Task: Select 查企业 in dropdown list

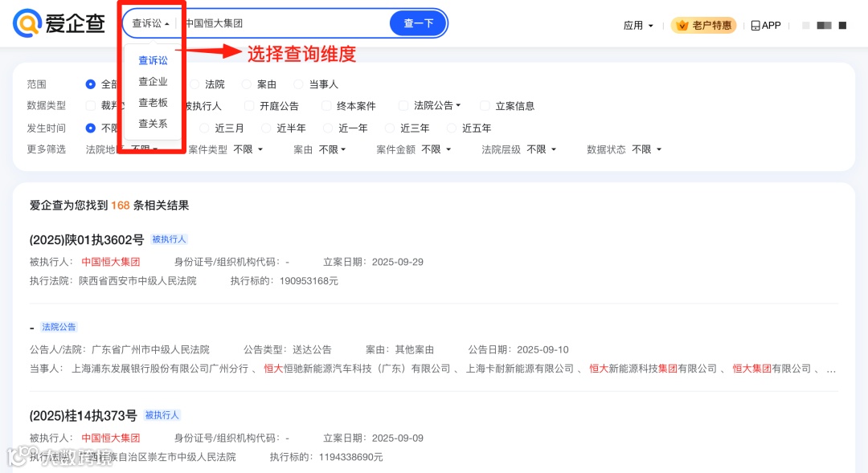Action: [x=153, y=81]
